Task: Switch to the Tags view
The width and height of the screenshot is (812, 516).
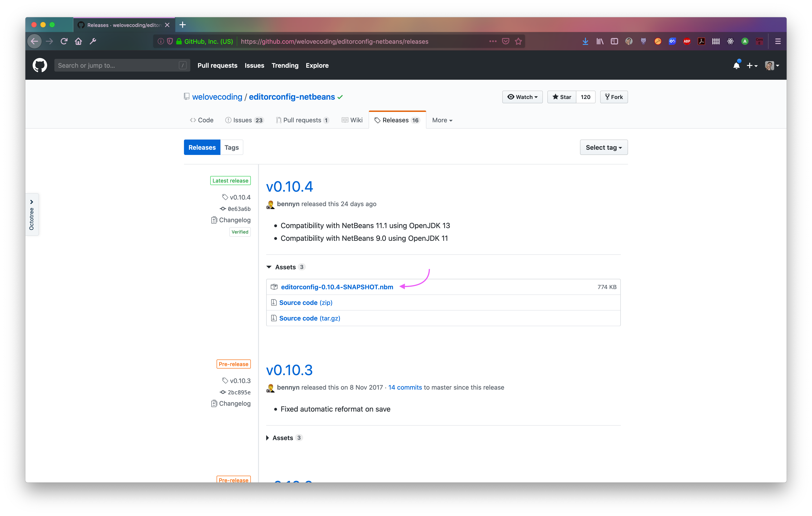Action: click(232, 147)
